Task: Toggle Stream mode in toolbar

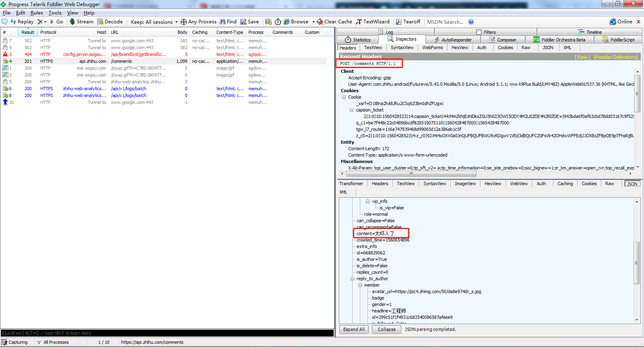Action: (x=81, y=22)
